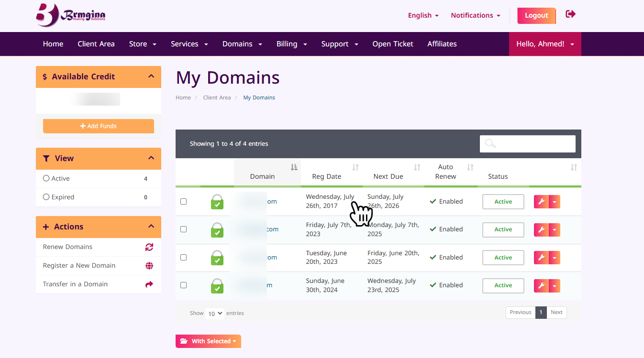Open Client Area in the navigation bar
The height and width of the screenshot is (358, 644).
point(96,44)
